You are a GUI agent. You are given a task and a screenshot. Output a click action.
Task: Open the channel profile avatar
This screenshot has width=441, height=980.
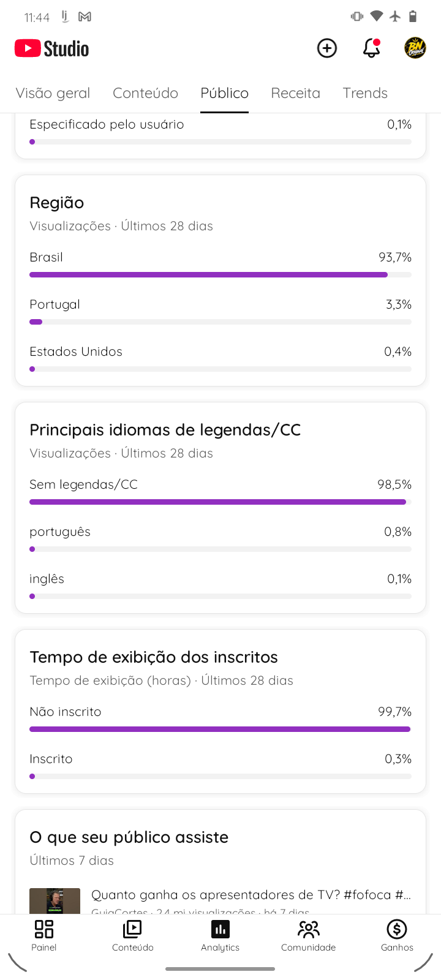click(415, 48)
